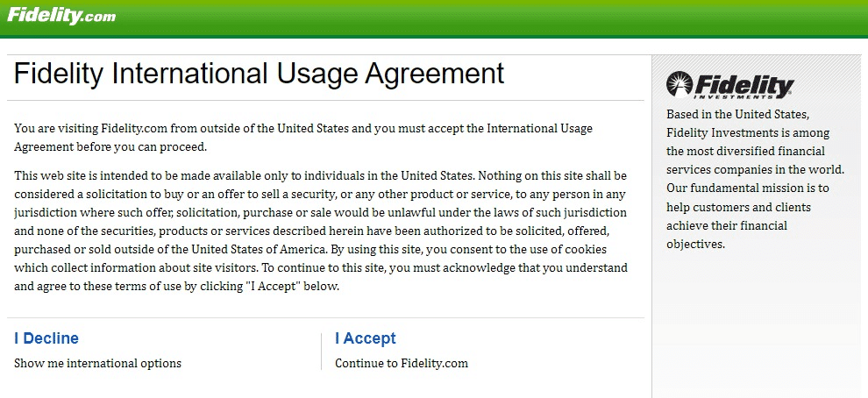The height and width of the screenshot is (398, 868).
Task: Click the Fidelity Investments wordmark in sidebar
Action: (x=744, y=87)
